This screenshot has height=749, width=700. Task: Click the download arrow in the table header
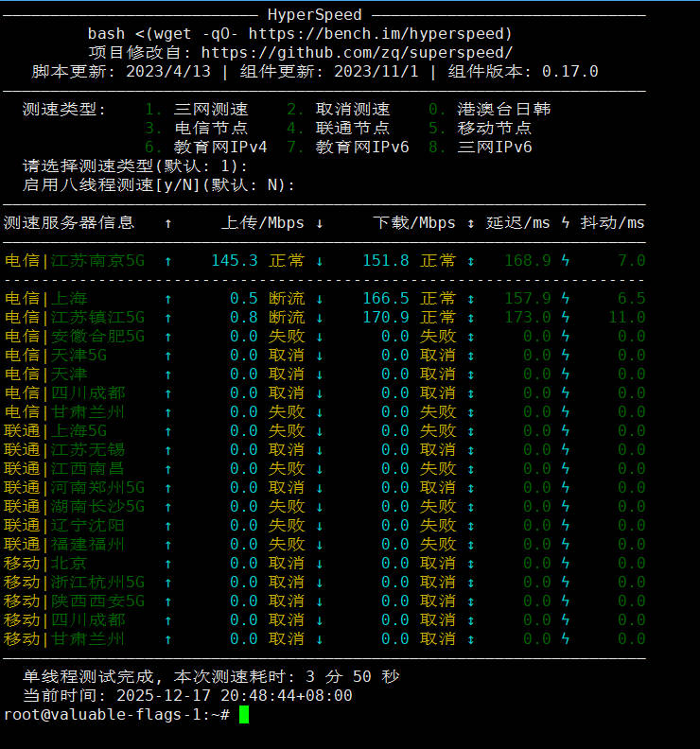click(x=320, y=223)
